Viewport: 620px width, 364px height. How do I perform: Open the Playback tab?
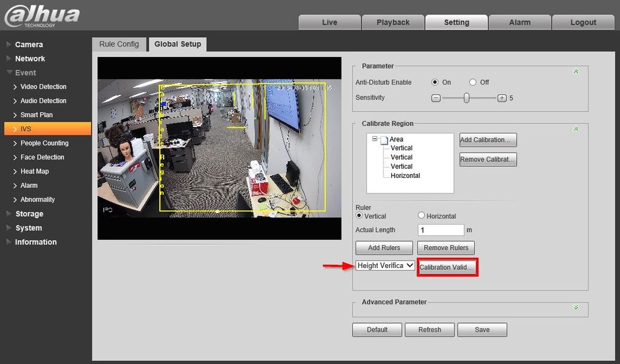[x=393, y=22]
